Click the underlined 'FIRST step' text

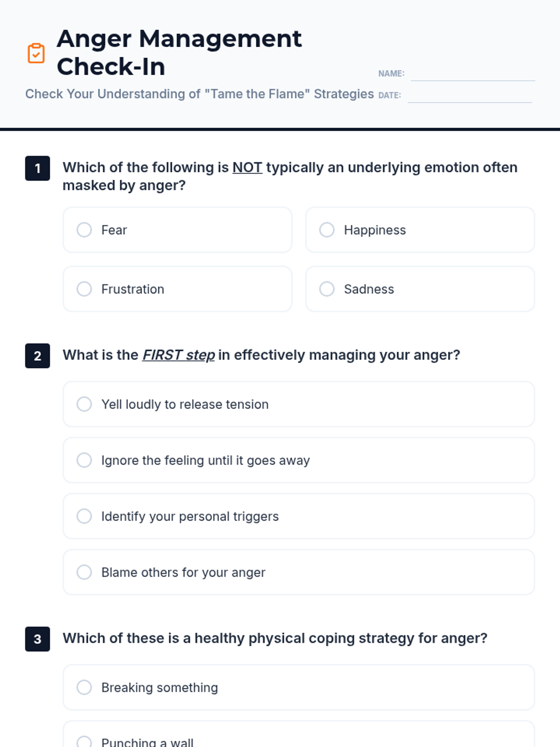coord(179,355)
